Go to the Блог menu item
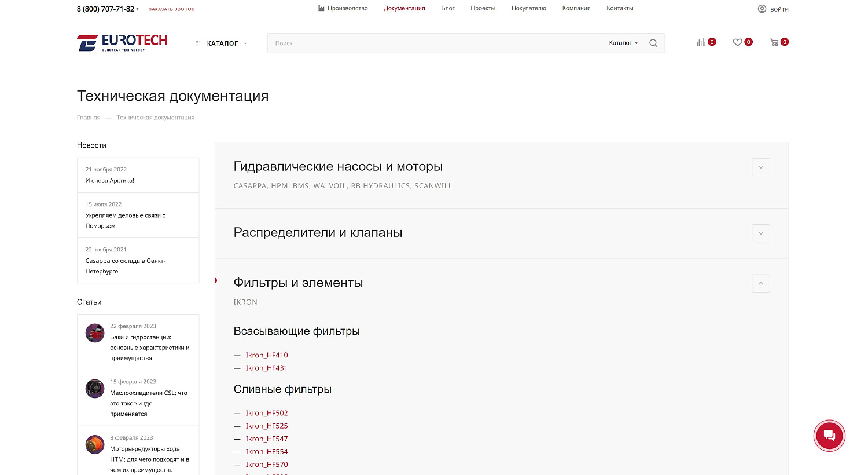This screenshot has width=868, height=475. click(447, 8)
